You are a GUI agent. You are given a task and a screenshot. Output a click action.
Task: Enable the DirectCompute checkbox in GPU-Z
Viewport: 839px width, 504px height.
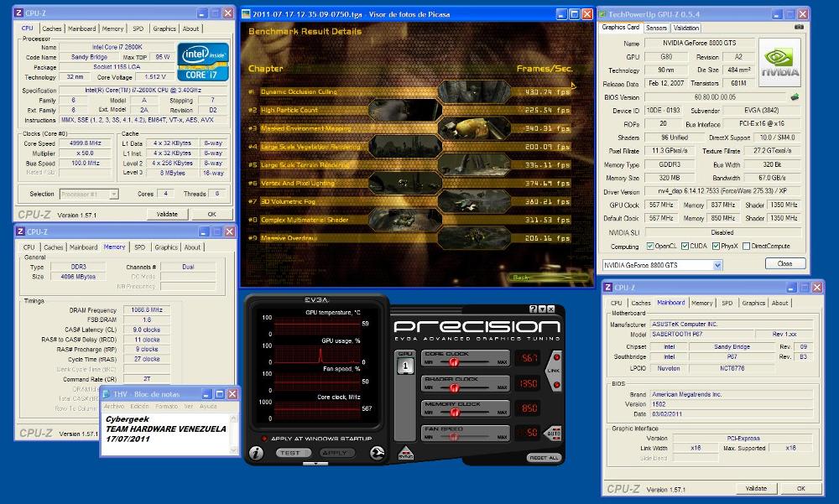tap(746, 246)
